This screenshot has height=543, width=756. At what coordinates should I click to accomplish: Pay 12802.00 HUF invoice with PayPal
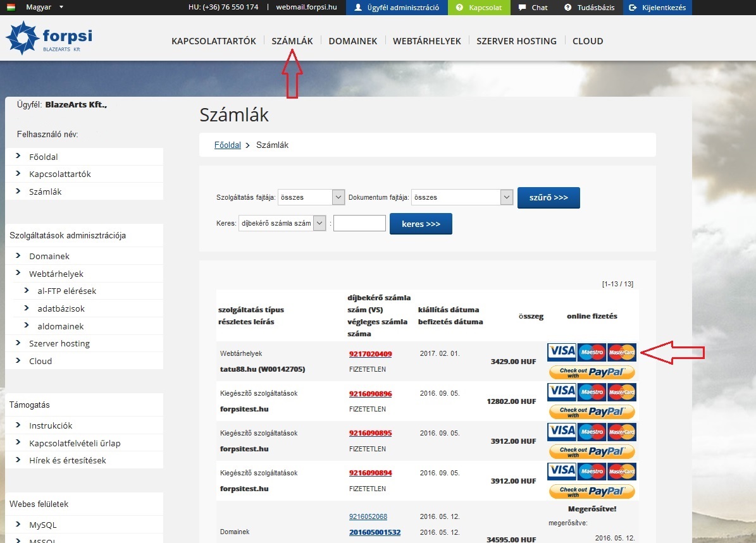[x=592, y=412]
